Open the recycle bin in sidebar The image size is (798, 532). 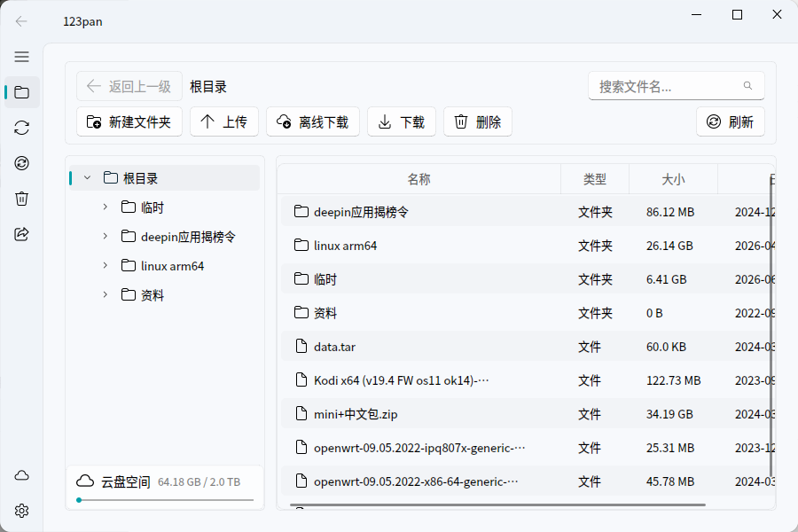click(x=21, y=199)
